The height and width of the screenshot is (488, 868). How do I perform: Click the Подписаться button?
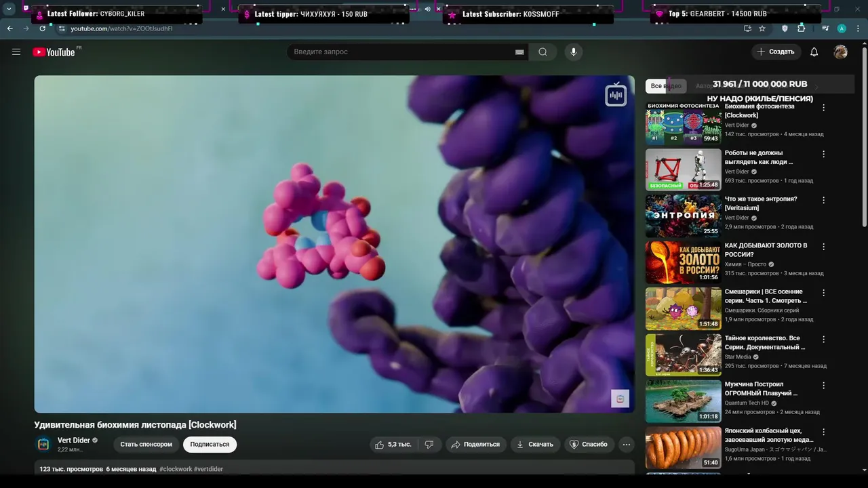pyautogui.click(x=210, y=445)
